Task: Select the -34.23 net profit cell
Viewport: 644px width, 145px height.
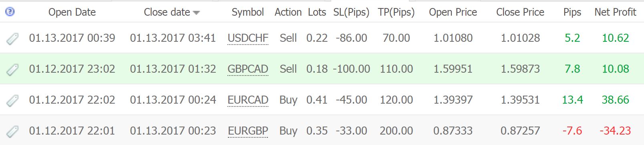Action: [615, 131]
